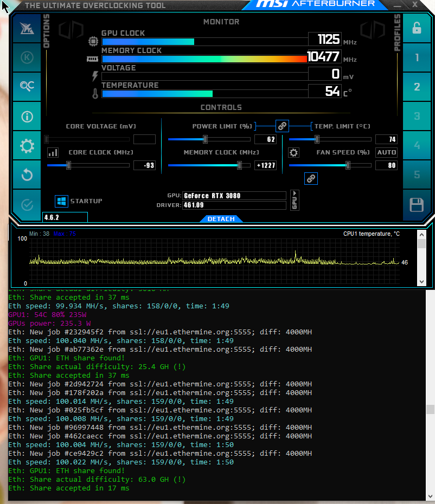435x504 pixels.
Task: Click the memory clock module icon
Action: pyautogui.click(x=92, y=59)
